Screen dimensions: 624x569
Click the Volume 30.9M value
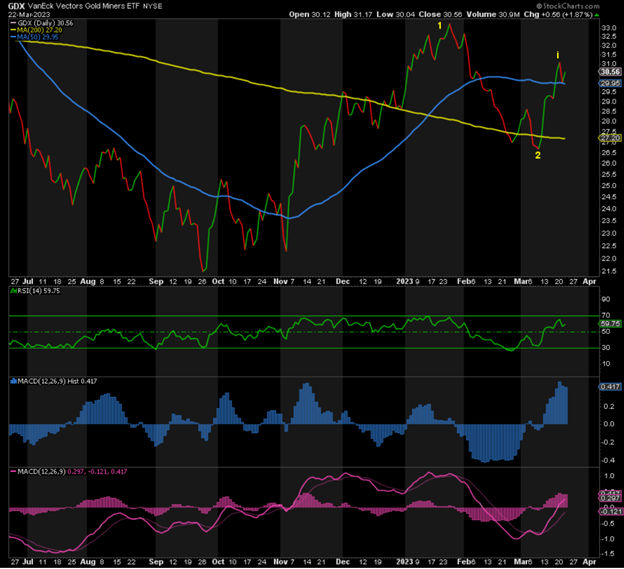click(493, 14)
